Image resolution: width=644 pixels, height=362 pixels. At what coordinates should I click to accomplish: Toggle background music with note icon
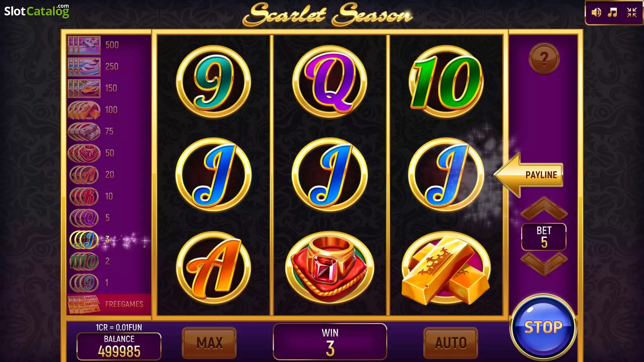pyautogui.click(x=613, y=12)
